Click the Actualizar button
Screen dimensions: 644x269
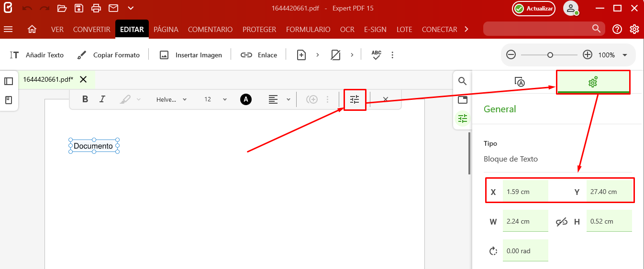533,9
